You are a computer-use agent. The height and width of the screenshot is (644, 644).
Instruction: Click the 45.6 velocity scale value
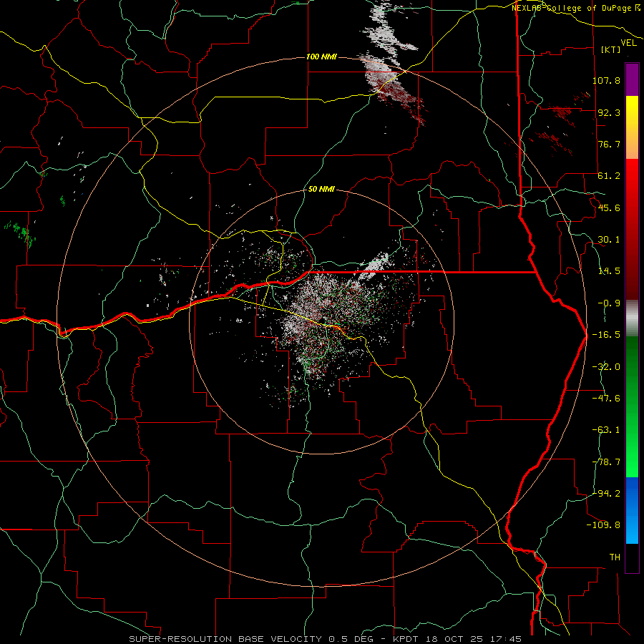click(609, 208)
